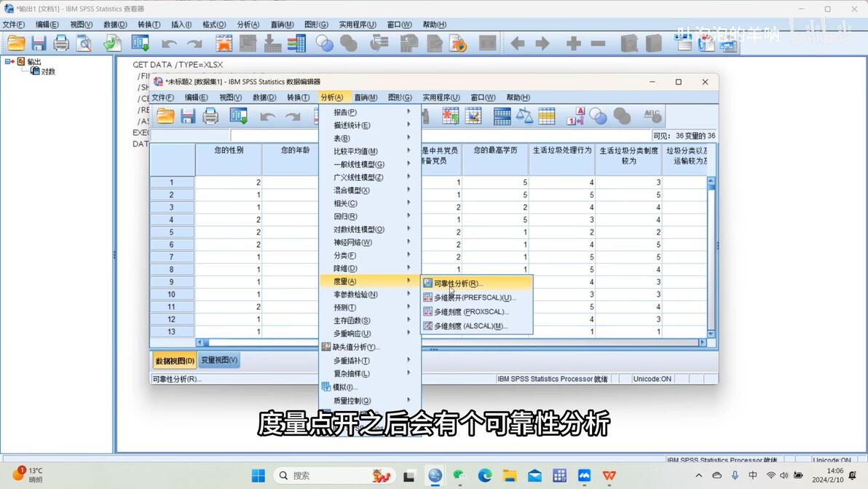Open 缺失值分析(Y)... from analysis menu

click(370, 347)
